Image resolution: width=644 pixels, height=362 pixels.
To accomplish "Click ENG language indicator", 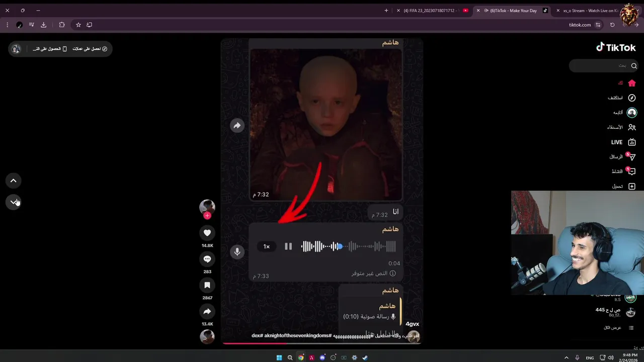I will (x=590, y=358).
